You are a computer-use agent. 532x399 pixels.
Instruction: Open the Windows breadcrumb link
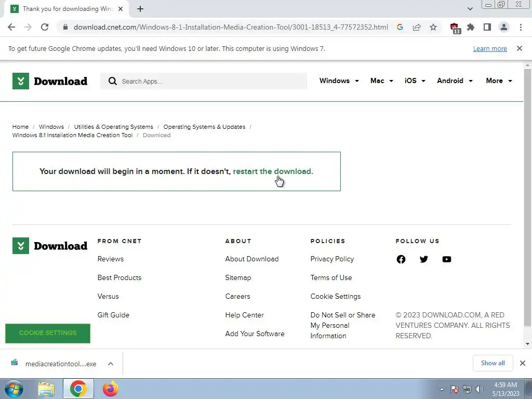[x=51, y=127]
